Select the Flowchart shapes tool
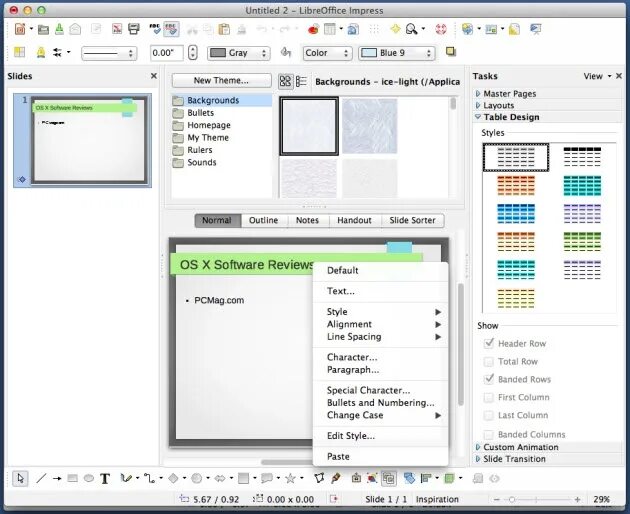Screen dimensions: 630x514 pos(243,478)
